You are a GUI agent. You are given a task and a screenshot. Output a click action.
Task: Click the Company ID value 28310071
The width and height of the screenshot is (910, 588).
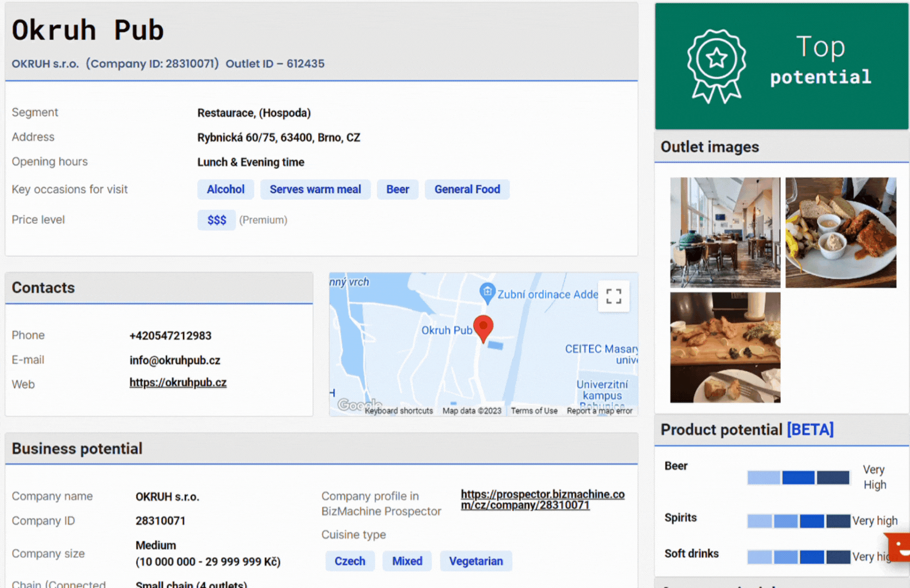161,521
